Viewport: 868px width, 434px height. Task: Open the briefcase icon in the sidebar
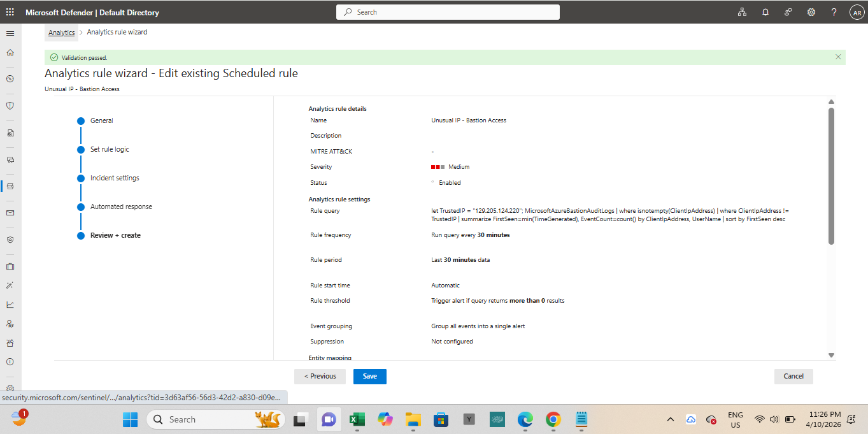pos(10,266)
